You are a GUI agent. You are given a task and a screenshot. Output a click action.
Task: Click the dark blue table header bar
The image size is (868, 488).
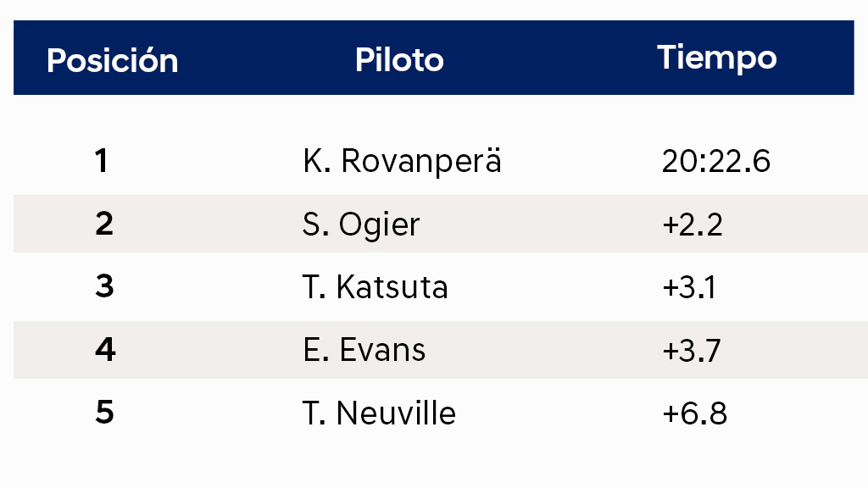(x=433, y=58)
